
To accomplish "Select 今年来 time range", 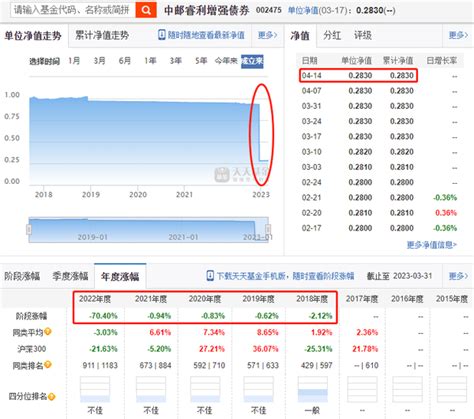I will point(226,61).
